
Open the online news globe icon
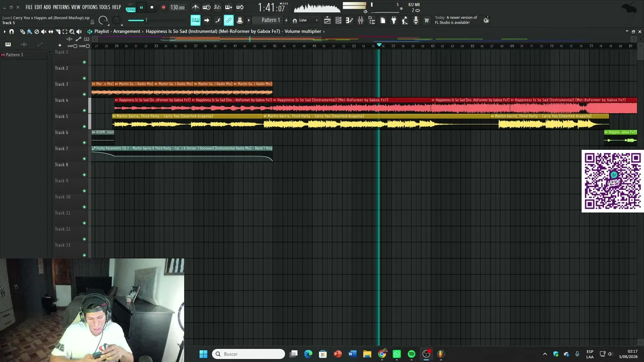tap(486, 20)
